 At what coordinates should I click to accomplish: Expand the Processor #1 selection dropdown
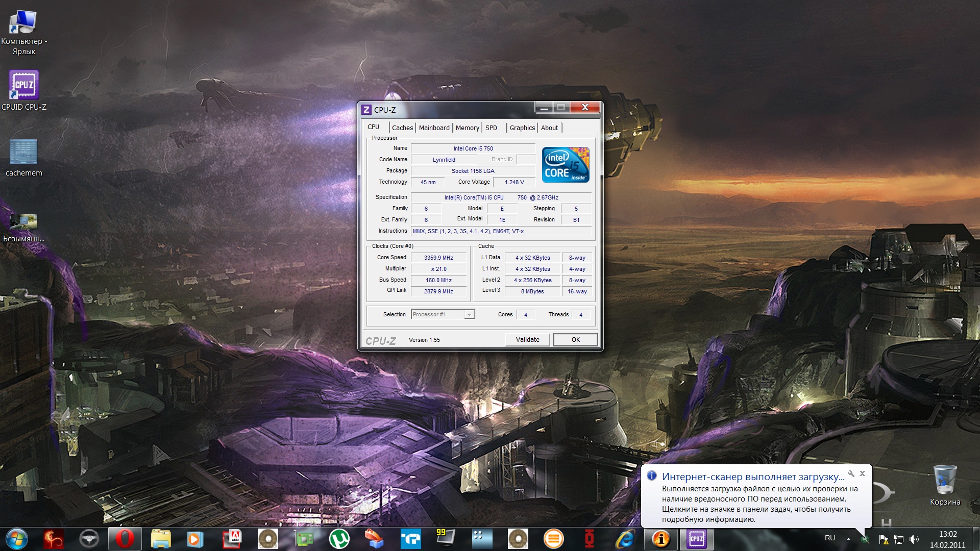(469, 314)
